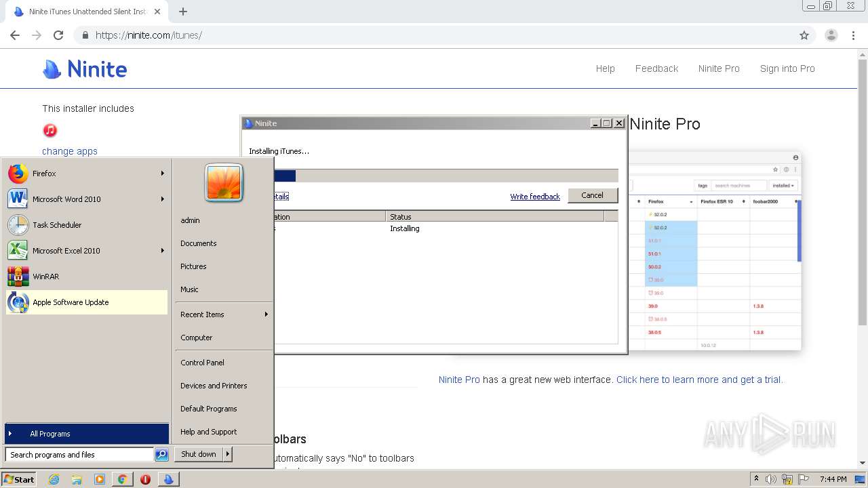The height and width of the screenshot is (488, 868).
Task: Open Apple Software Update entry
Action: click(86, 302)
